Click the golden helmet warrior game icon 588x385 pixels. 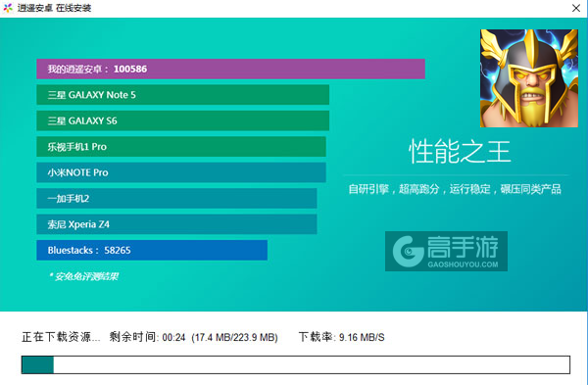[529, 78]
